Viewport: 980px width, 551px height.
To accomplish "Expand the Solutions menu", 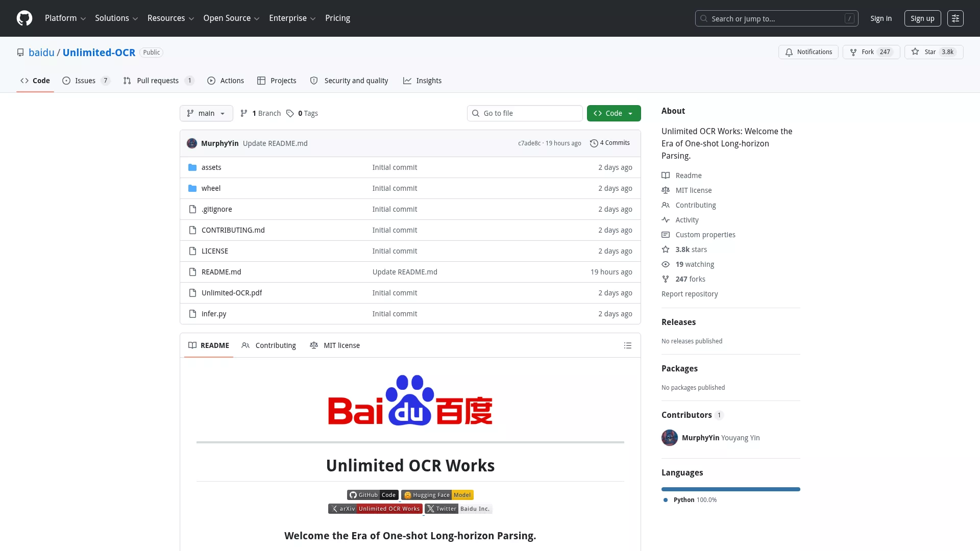I will coord(116,18).
